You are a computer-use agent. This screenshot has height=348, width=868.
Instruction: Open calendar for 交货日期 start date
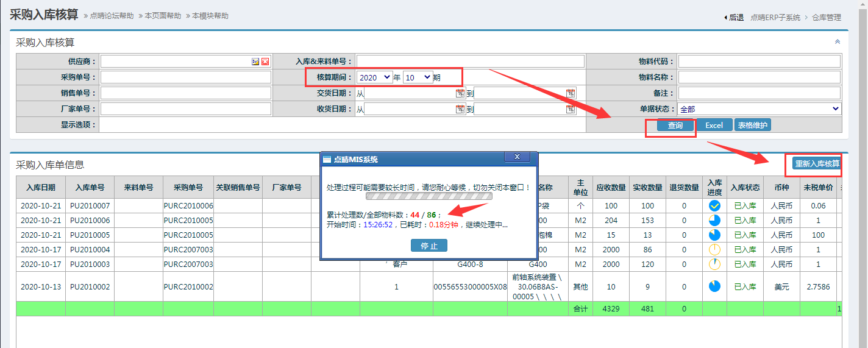(x=460, y=93)
